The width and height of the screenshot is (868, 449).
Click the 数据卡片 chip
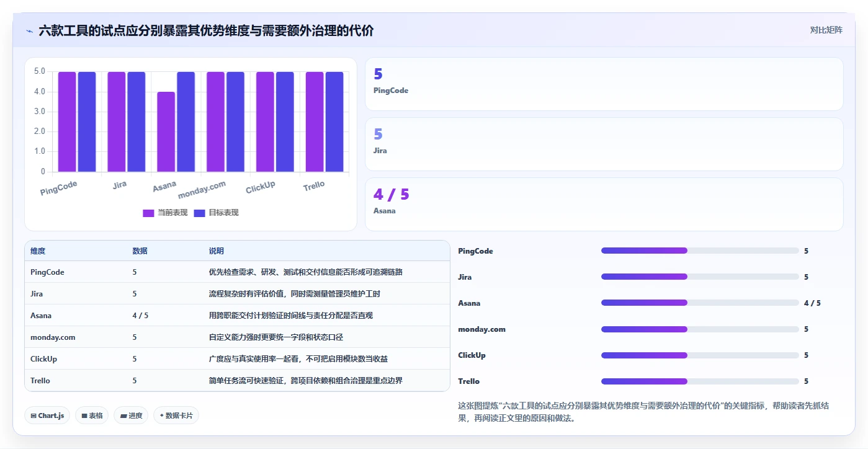(176, 416)
